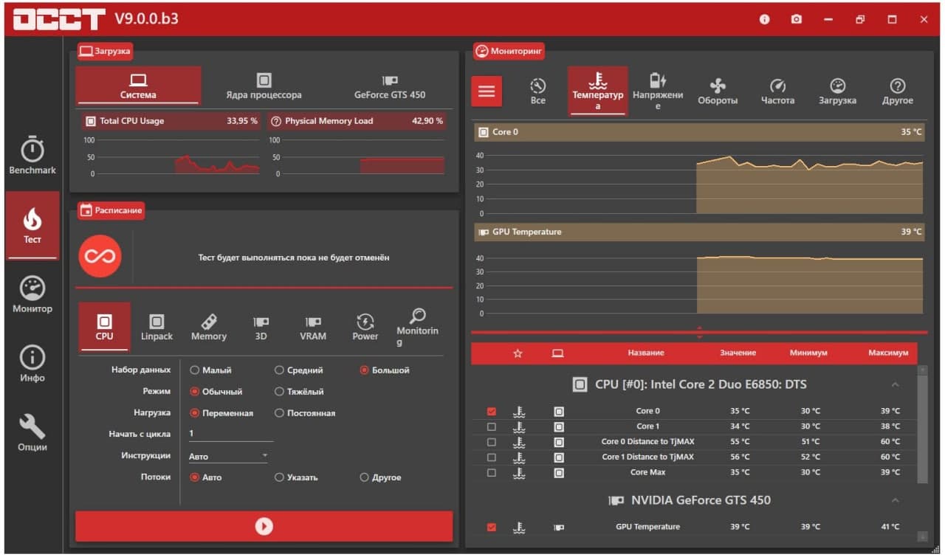Check the Core 1 graph checkbox
This screenshot has height=560, width=945.
(492, 426)
